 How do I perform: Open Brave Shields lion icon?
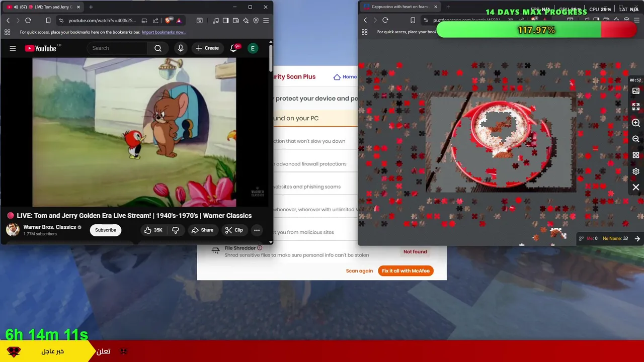pos(169,21)
